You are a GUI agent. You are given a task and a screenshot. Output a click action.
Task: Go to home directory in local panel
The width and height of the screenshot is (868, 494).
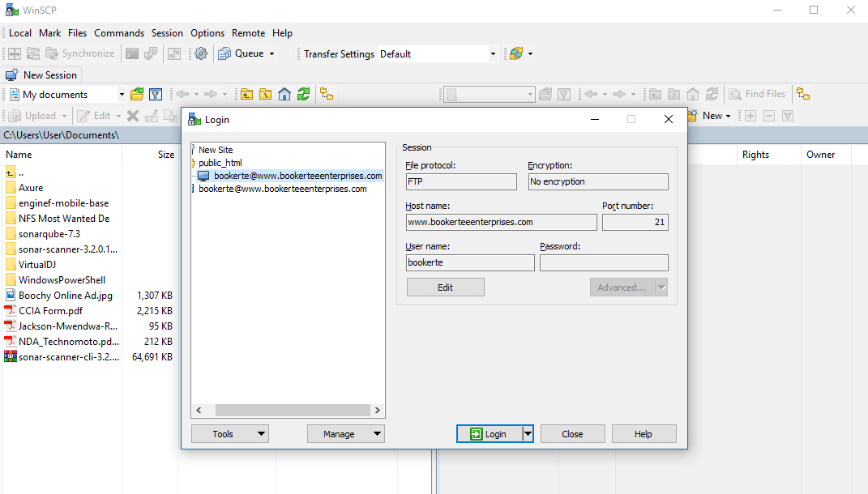pyautogui.click(x=284, y=95)
